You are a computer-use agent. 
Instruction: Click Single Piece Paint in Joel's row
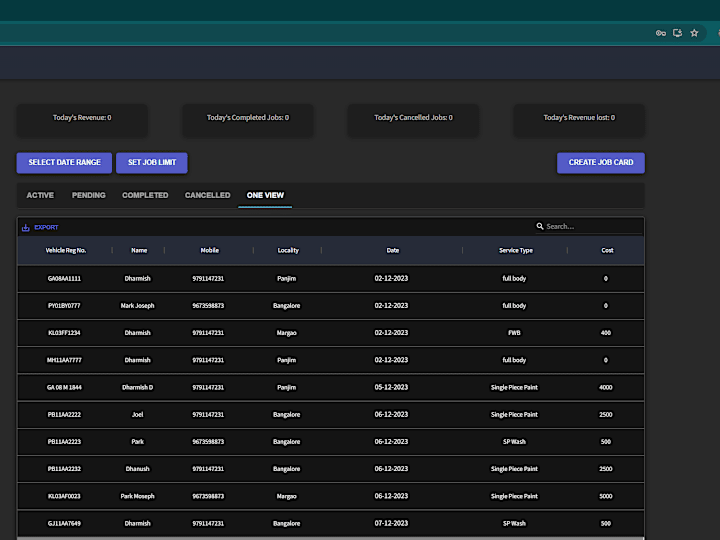pos(514,415)
